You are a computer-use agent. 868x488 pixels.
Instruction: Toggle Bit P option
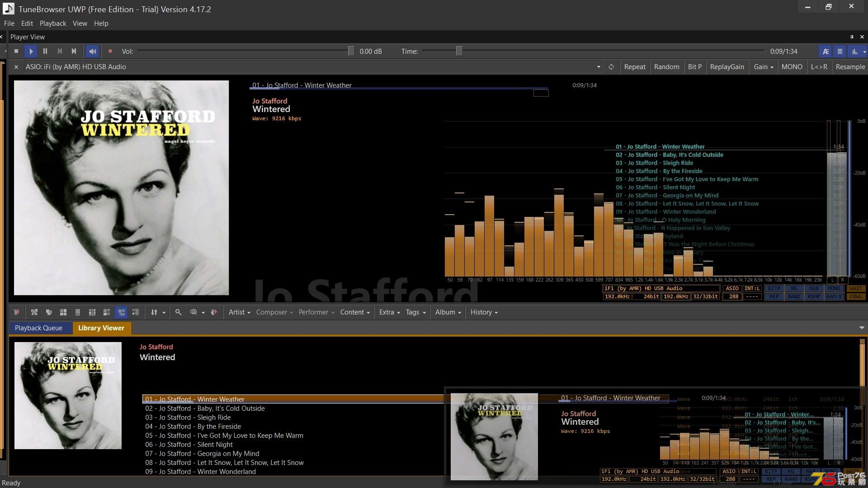pyautogui.click(x=695, y=67)
